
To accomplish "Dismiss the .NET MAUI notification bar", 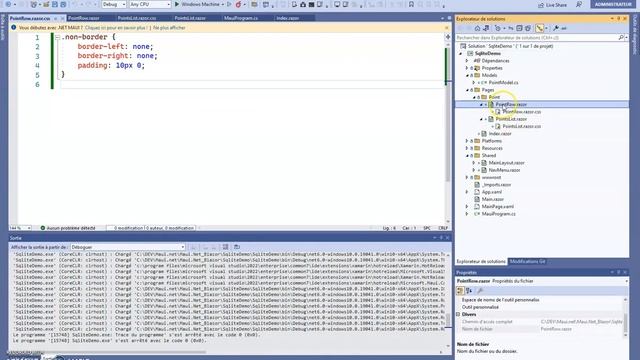I will 447,28.
